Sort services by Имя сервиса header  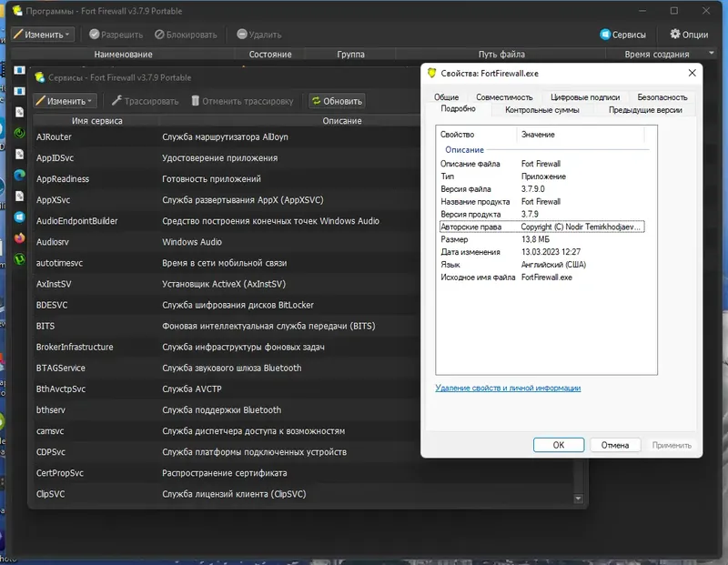coord(96,121)
